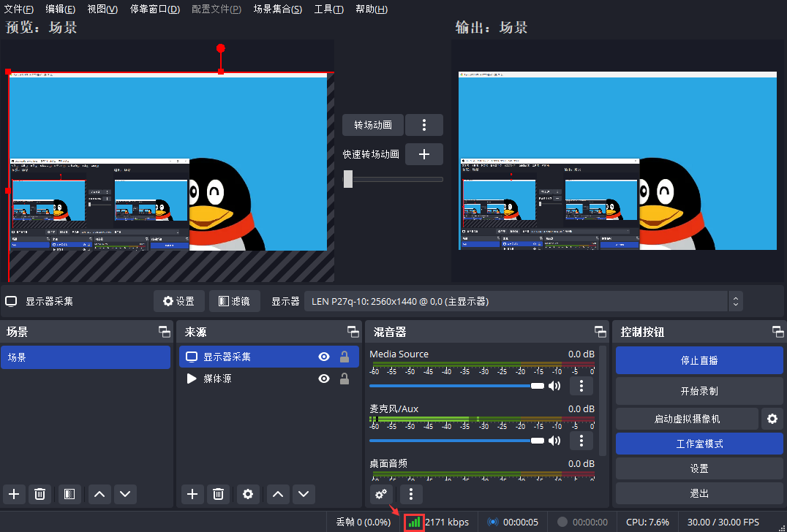The width and height of the screenshot is (787, 532).
Task: Add a new source
Action: pyautogui.click(x=192, y=495)
